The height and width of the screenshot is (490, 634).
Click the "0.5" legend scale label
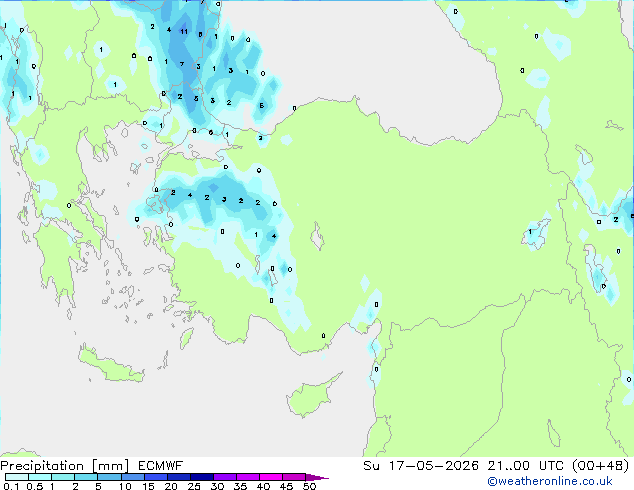(35, 486)
